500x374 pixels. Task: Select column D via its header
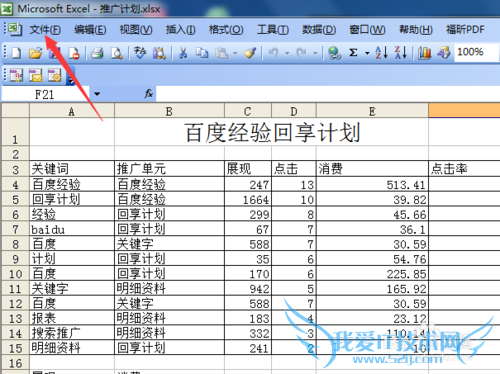pos(294,111)
